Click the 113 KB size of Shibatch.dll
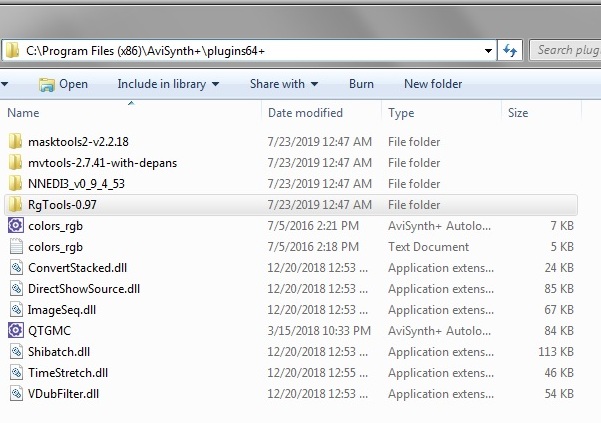 (556, 352)
